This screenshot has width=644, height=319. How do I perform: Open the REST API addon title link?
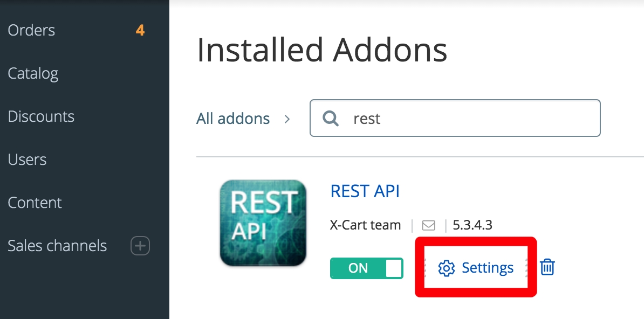(365, 191)
